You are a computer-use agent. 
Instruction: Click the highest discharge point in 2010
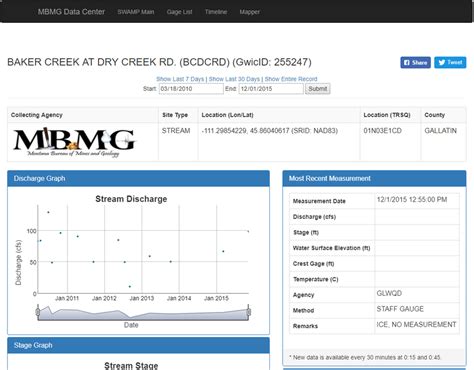pyautogui.click(x=48, y=212)
